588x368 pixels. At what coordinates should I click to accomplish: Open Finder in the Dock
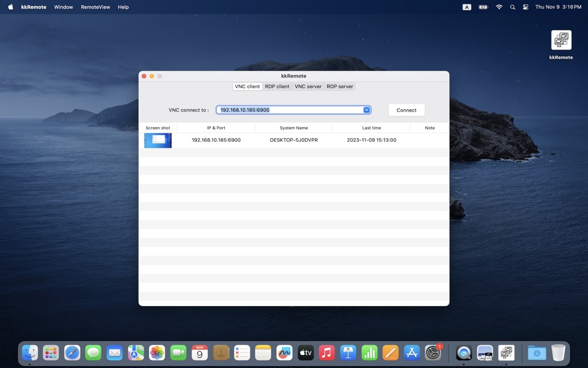click(x=30, y=353)
